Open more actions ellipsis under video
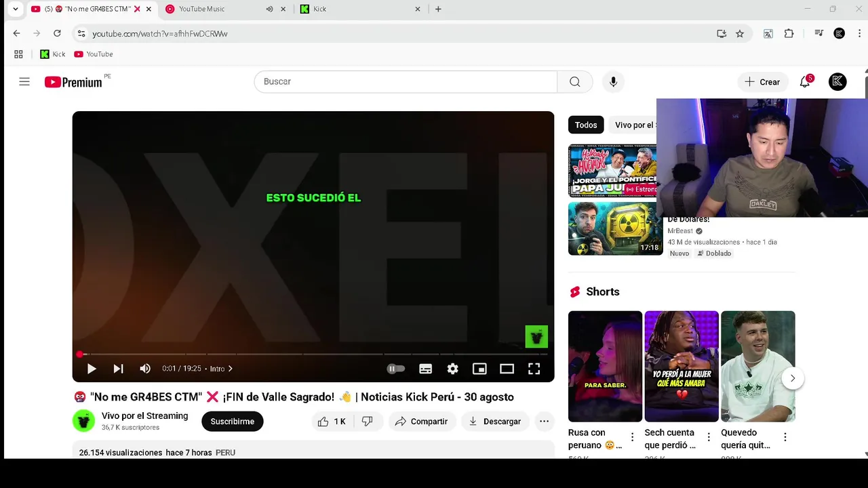The height and width of the screenshot is (488, 868). pos(544,422)
